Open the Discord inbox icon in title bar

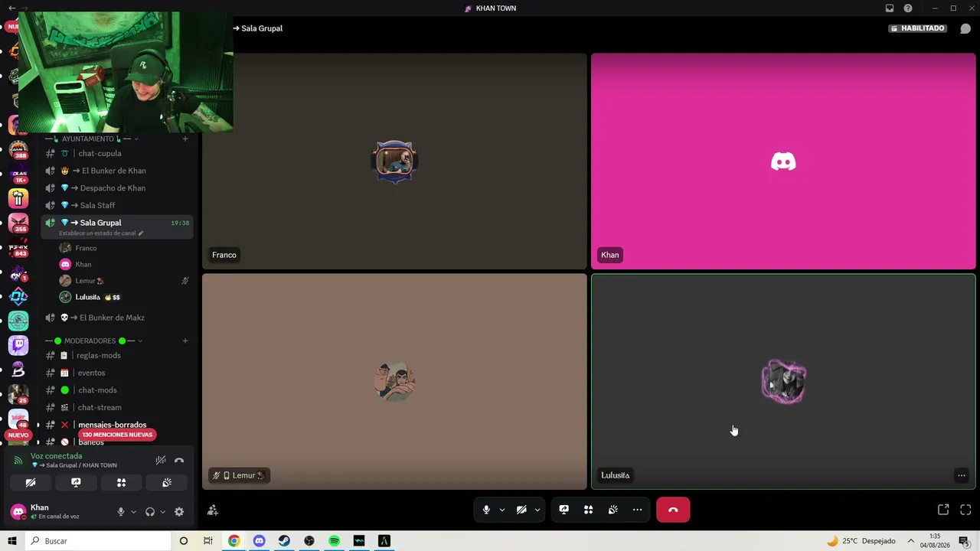[890, 8]
